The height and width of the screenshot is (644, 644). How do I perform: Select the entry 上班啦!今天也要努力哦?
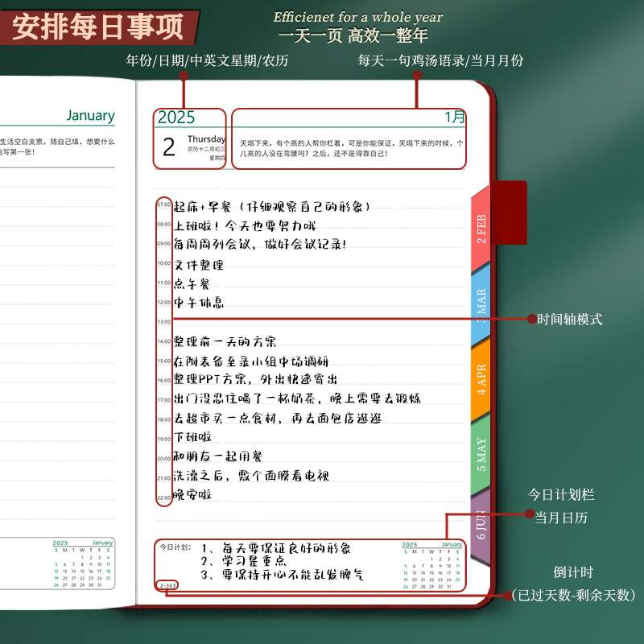click(245, 225)
